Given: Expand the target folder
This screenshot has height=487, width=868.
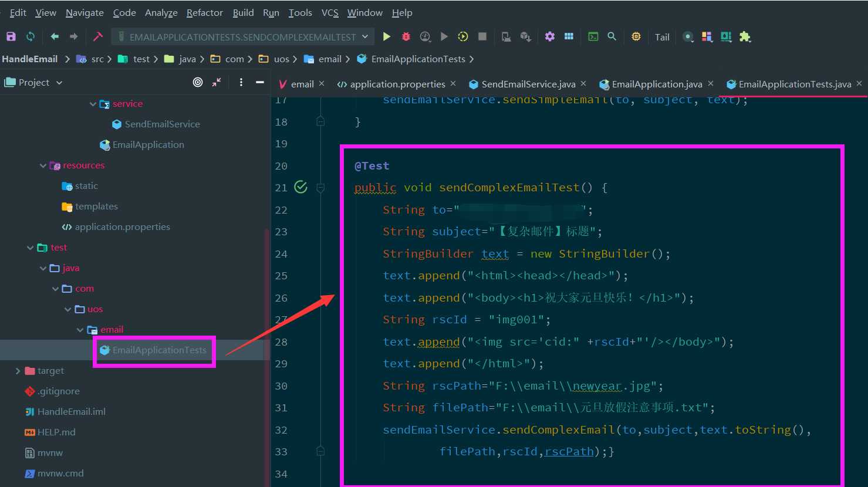Looking at the screenshot, I should point(18,371).
